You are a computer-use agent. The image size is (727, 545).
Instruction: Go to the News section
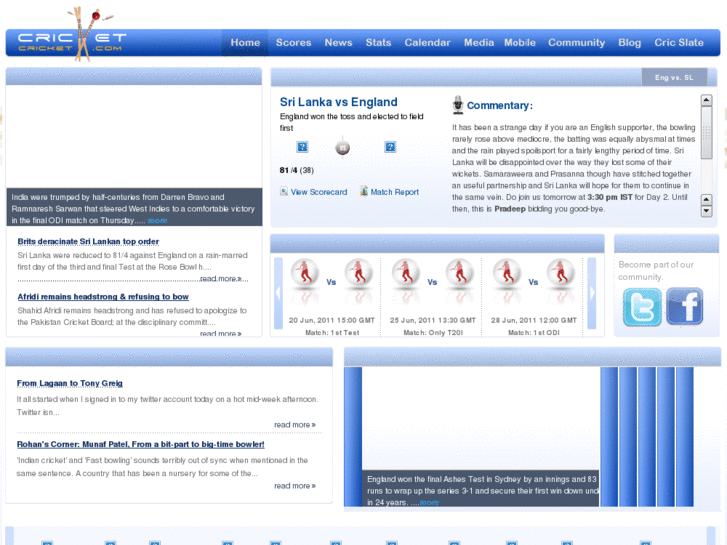point(338,43)
